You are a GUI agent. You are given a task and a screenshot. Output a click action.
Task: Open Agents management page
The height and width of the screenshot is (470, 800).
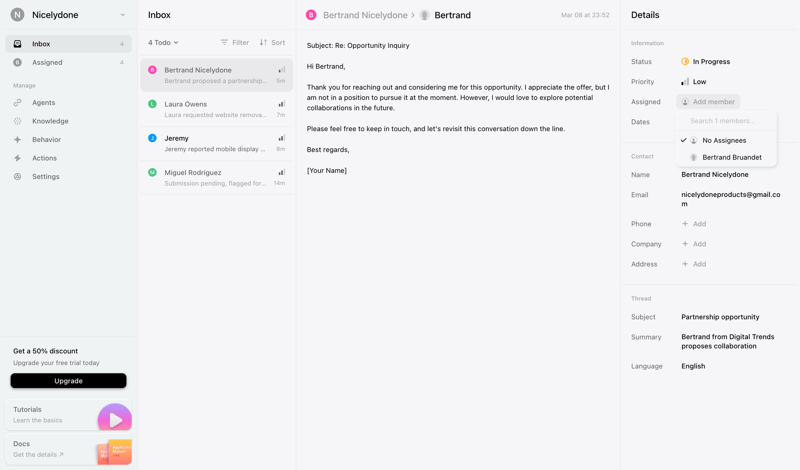[x=68, y=103]
